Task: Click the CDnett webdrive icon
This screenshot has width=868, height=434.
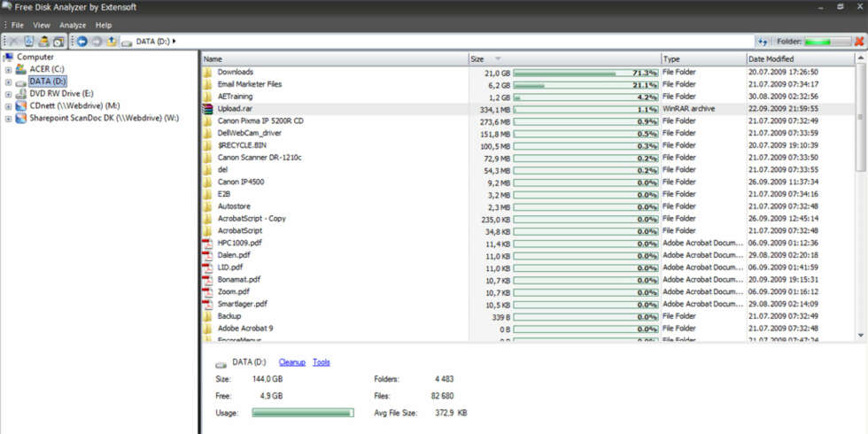Action: (x=21, y=105)
